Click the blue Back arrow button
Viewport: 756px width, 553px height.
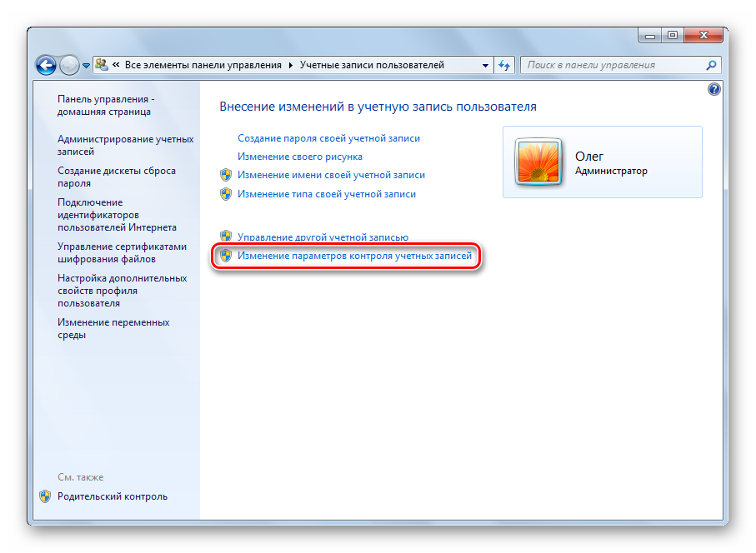click(x=46, y=65)
